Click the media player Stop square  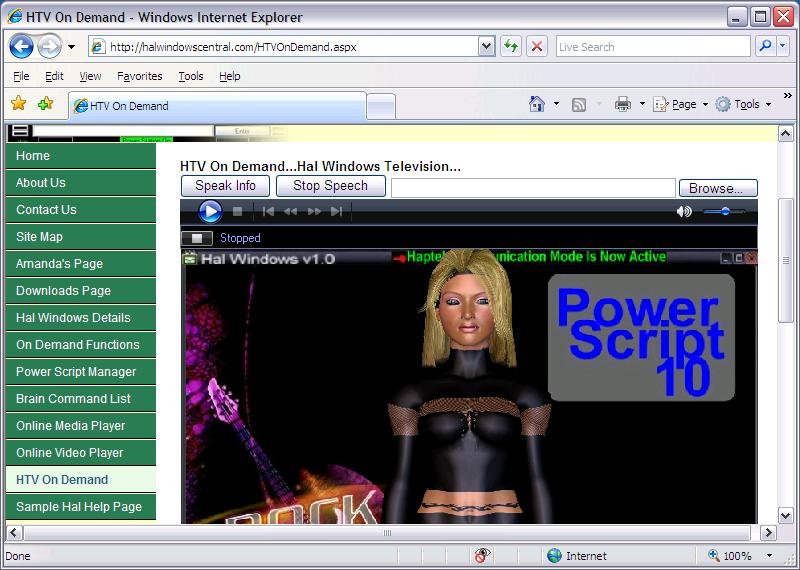[x=237, y=211]
